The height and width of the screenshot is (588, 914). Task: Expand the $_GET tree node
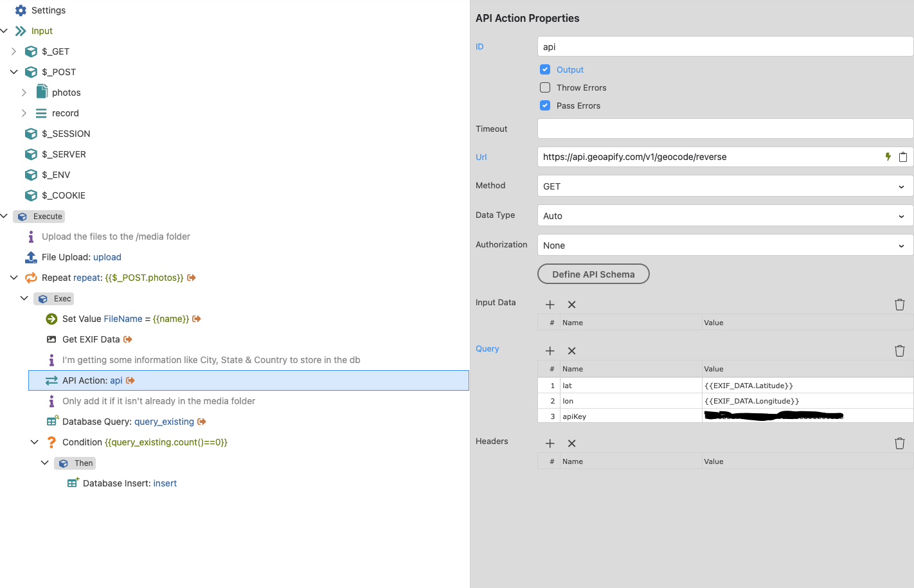[13, 51]
